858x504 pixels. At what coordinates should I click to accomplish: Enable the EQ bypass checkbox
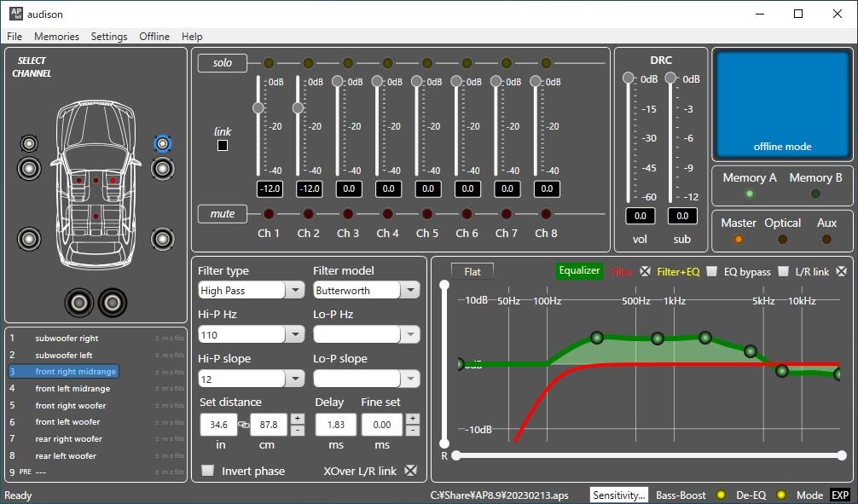(x=784, y=271)
